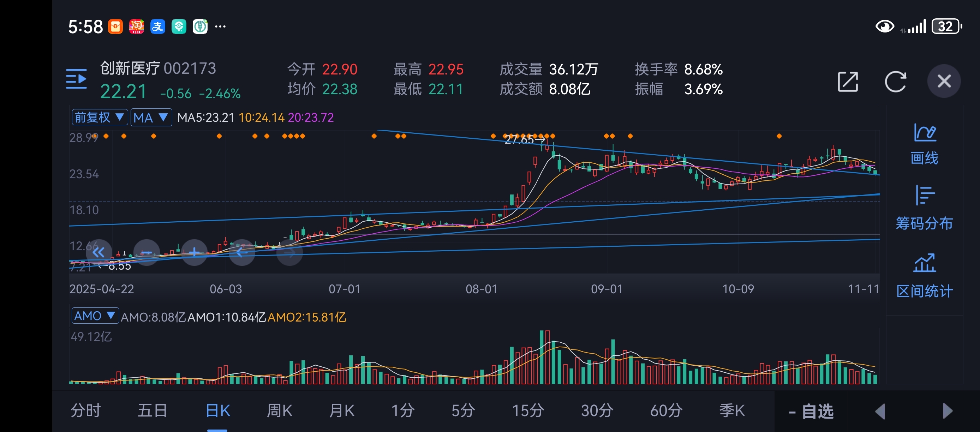Open 区间统计 interval statistics tool
Screen dimensions: 980x432
tap(924, 276)
